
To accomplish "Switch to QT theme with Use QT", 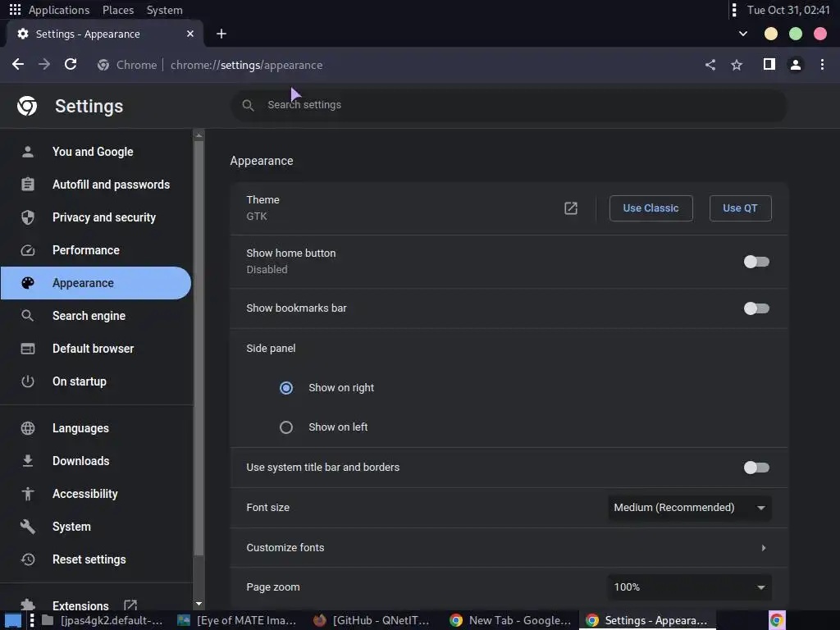I will pyautogui.click(x=741, y=208).
